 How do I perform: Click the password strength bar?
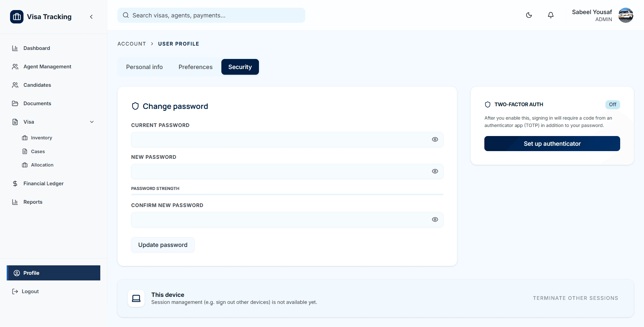coord(287,194)
